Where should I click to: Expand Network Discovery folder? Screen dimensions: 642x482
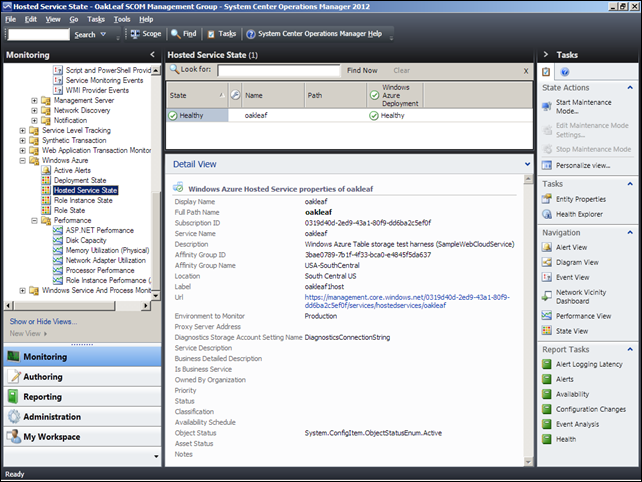click(34, 111)
